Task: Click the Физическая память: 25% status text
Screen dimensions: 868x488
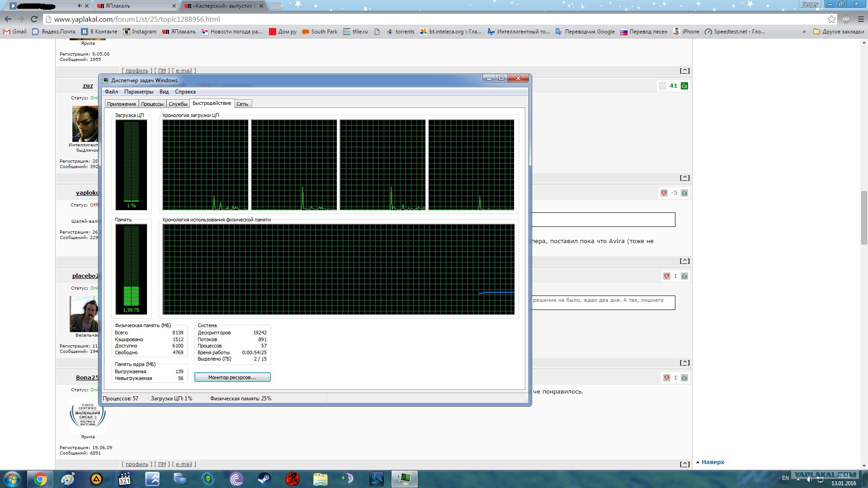Action: (x=241, y=399)
